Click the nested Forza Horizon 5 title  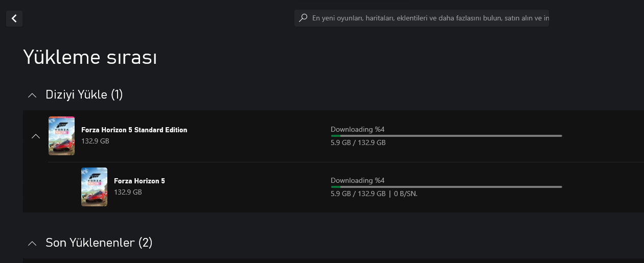[139, 181]
